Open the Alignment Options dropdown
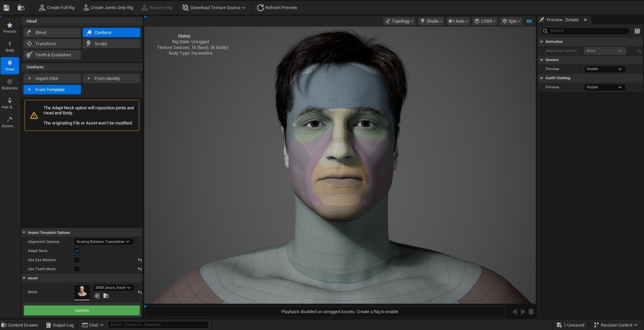This screenshot has height=330, width=644. pyautogui.click(x=103, y=242)
